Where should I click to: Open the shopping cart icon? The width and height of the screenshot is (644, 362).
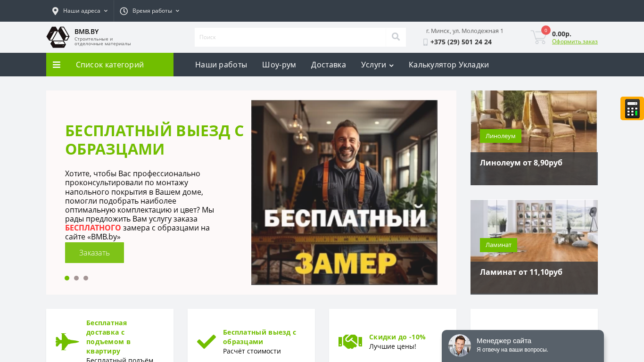[x=539, y=37]
